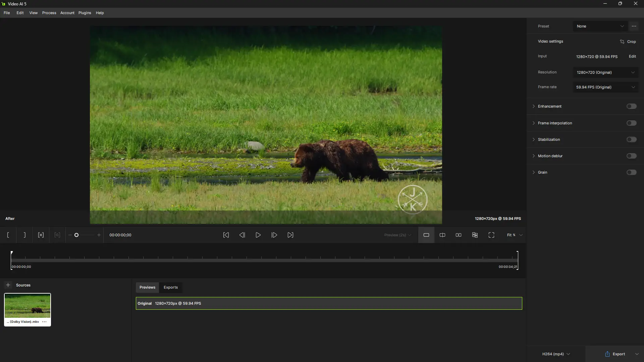This screenshot has width=644, height=362.
Task: Open the Resolution dropdown
Action: point(605,72)
